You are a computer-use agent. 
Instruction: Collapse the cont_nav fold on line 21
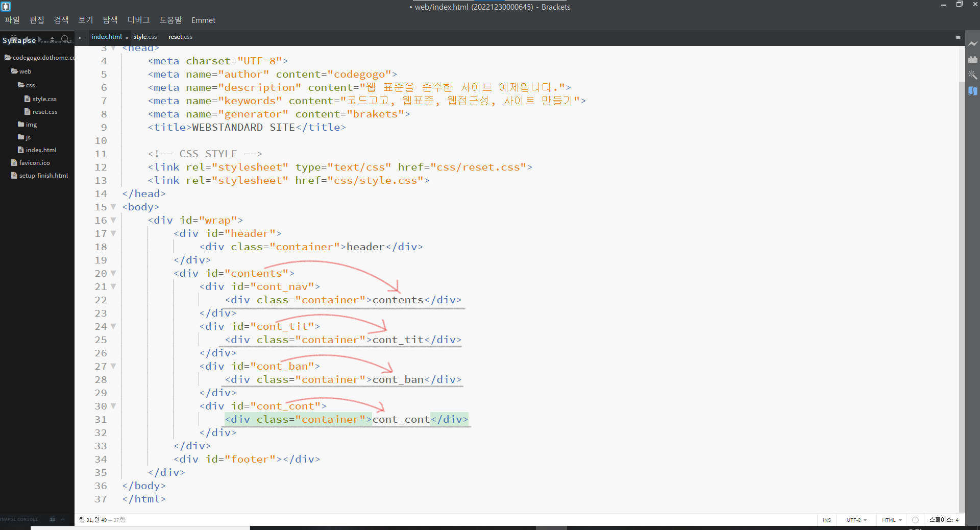point(113,286)
